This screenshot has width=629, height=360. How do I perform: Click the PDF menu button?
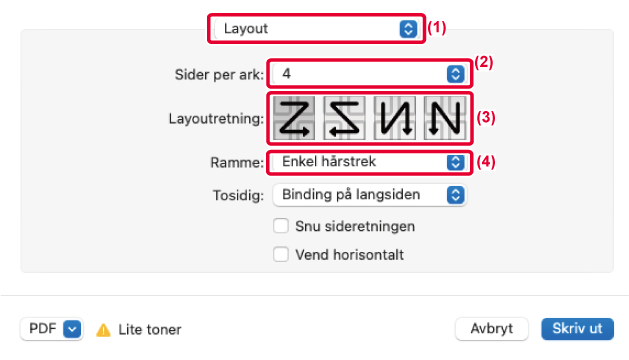[51, 329]
